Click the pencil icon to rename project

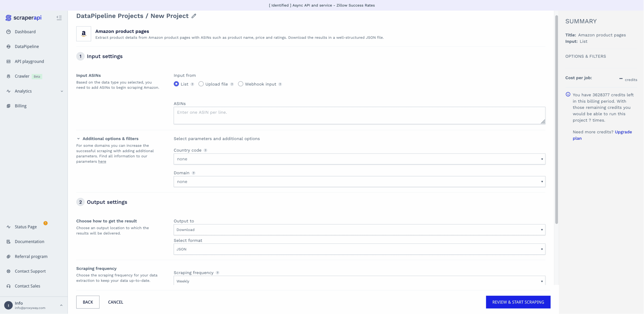point(194,16)
